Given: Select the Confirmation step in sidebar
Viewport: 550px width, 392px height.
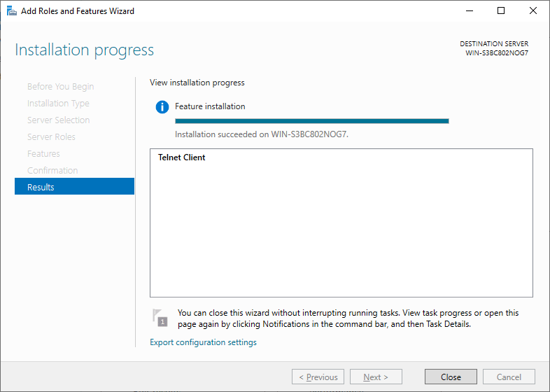Looking at the screenshot, I should click(52, 171).
